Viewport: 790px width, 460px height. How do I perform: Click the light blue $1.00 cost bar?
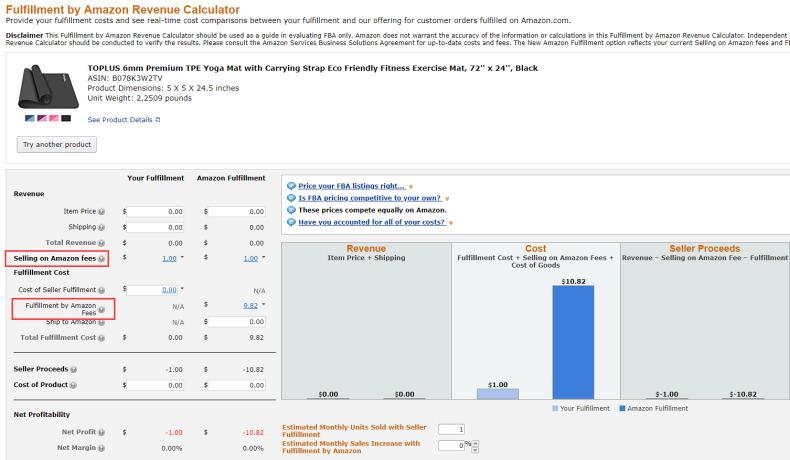tap(498, 393)
